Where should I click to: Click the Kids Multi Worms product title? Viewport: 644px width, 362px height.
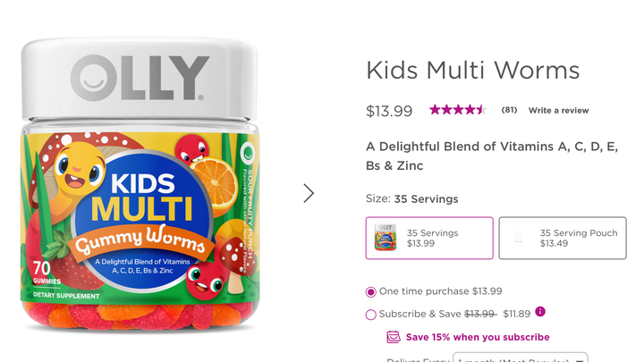473,70
